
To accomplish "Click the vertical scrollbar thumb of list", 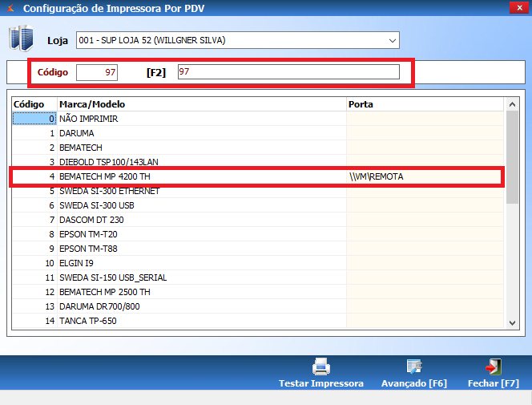I will point(512,157).
